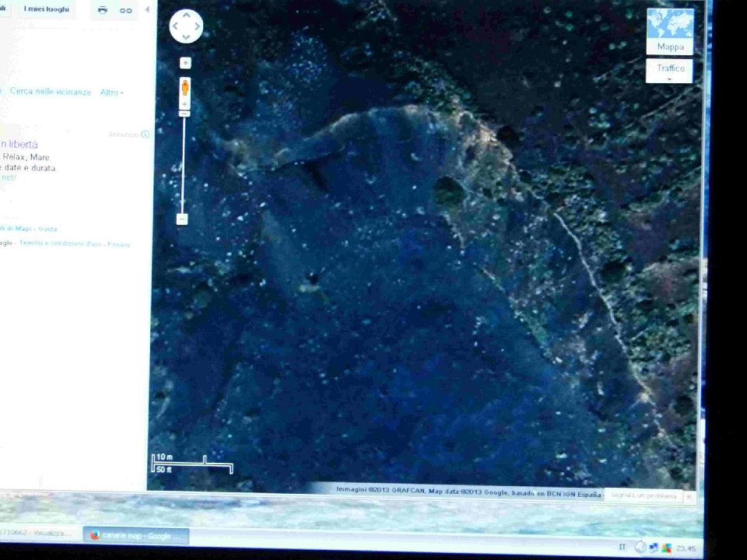Open the Cerca nelle vicinanze link
This screenshot has height=560, width=747.
[x=51, y=92]
